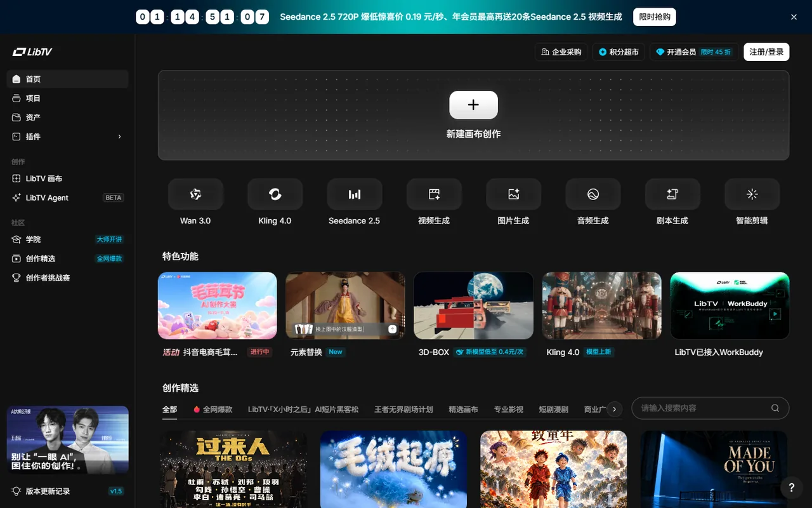Open LibTV Agent in the sidebar
This screenshot has width=812, height=508.
click(x=67, y=197)
